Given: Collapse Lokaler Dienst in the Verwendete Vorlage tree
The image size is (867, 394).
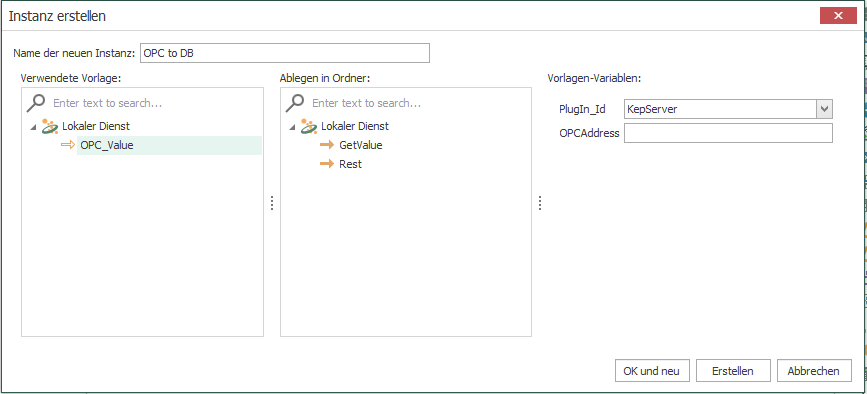Looking at the screenshot, I should click(34, 127).
